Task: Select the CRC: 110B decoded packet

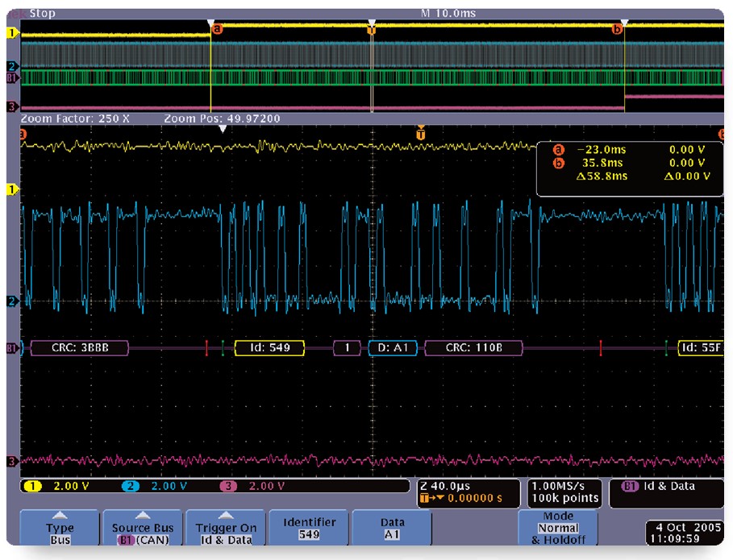Action: [473, 348]
